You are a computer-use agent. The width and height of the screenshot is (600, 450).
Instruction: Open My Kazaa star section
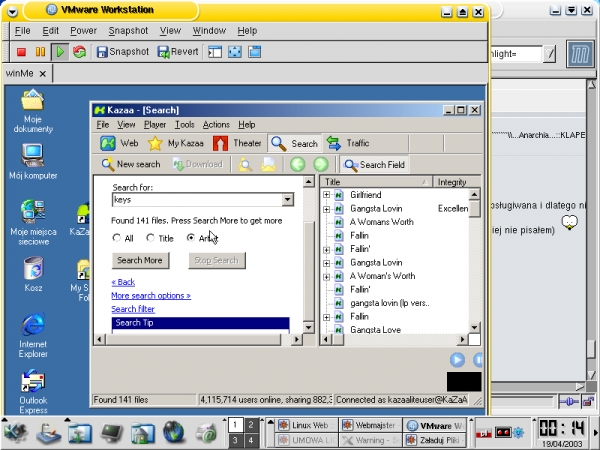pos(176,143)
